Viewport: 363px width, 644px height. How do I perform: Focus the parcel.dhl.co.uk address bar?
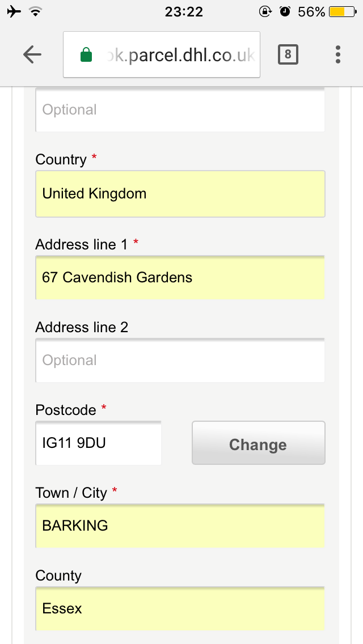tap(162, 54)
